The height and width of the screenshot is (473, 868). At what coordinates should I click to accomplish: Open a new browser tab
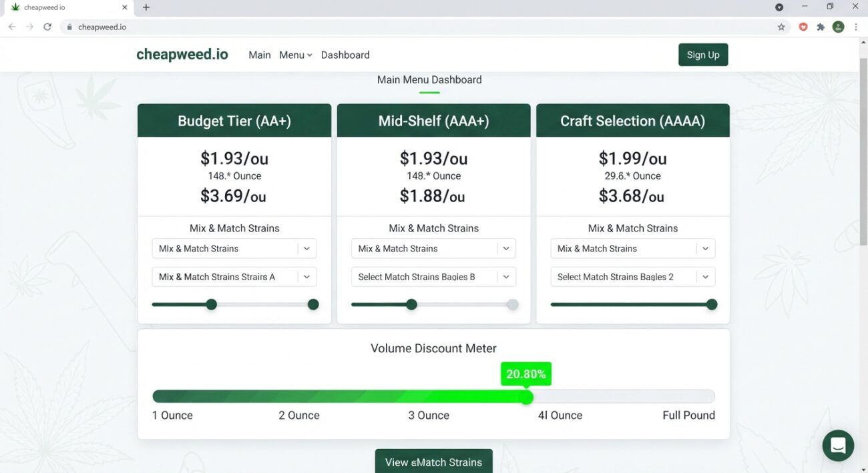pyautogui.click(x=146, y=7)
